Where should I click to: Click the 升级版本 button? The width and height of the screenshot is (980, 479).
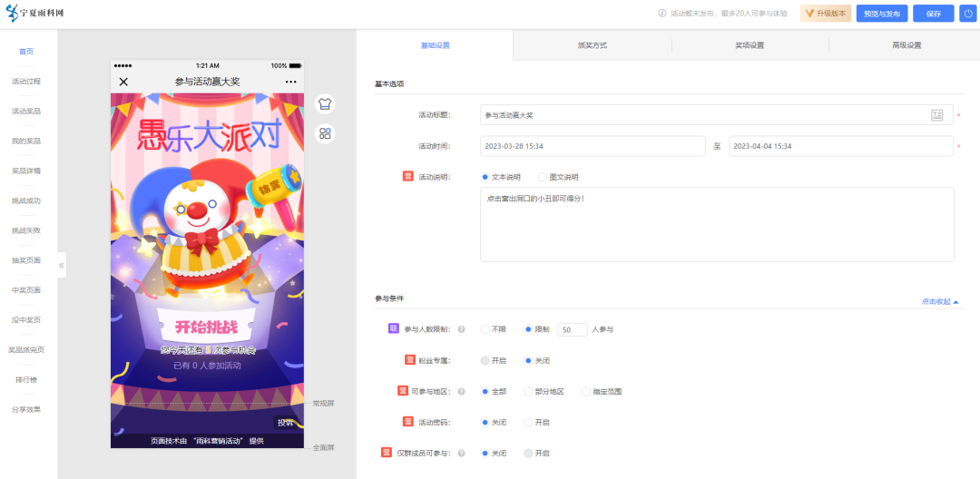point(825,13)
